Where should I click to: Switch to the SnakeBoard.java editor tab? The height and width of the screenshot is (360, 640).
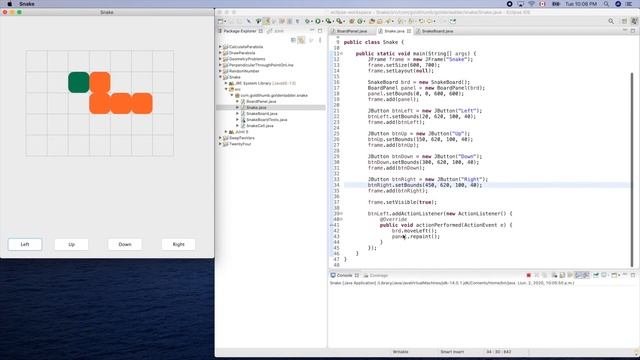tap(437, 31)
